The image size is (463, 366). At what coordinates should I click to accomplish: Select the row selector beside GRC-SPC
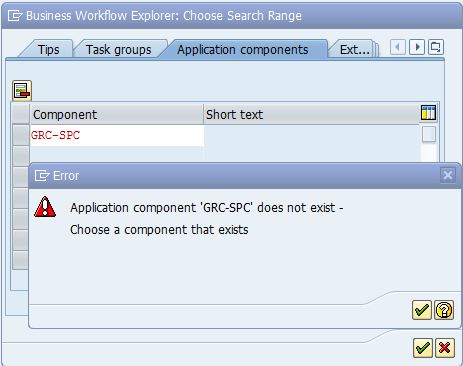tap(21, 135)
